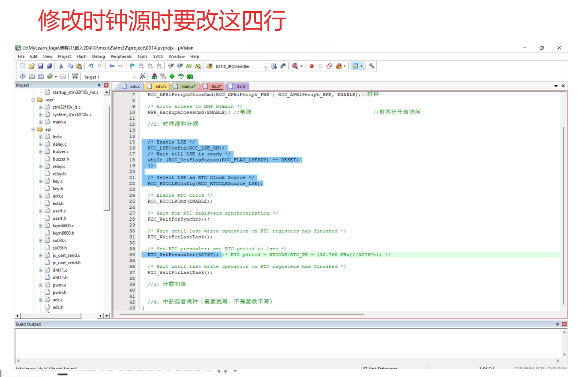Open the Target 1 dropdown
588x377 pixels.
(x=134, y=77)
